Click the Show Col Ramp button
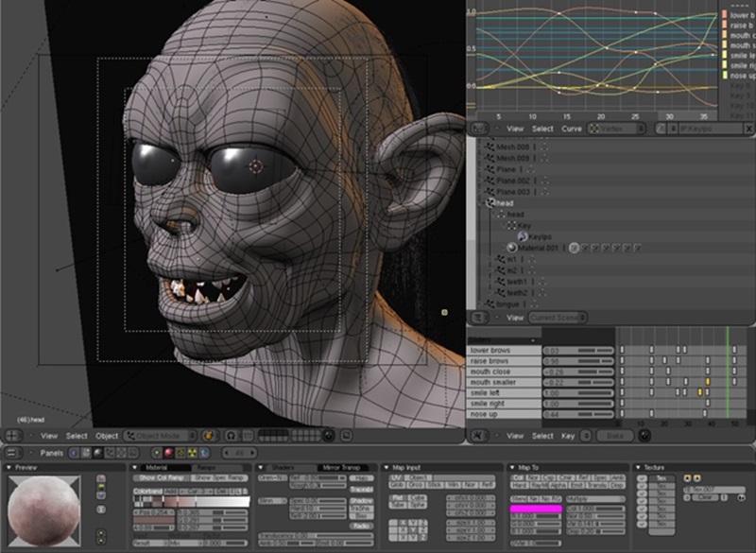Viewport: 756px width, 553px height. [x=161, y=477]
